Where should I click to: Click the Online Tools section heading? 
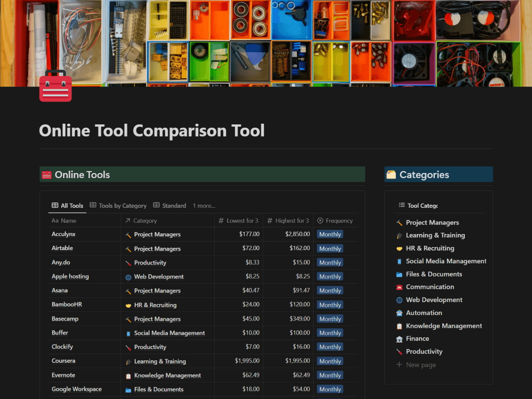pyautogui.click(x=82, y=175)
